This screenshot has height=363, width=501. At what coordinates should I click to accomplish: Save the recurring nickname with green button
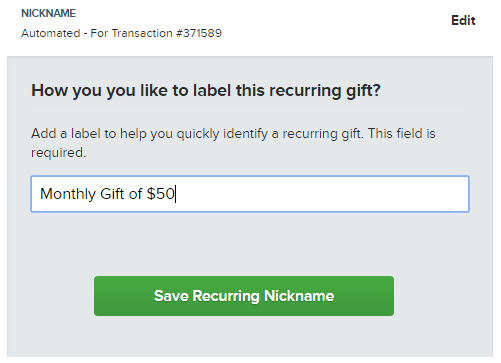(x=244, y=296)
